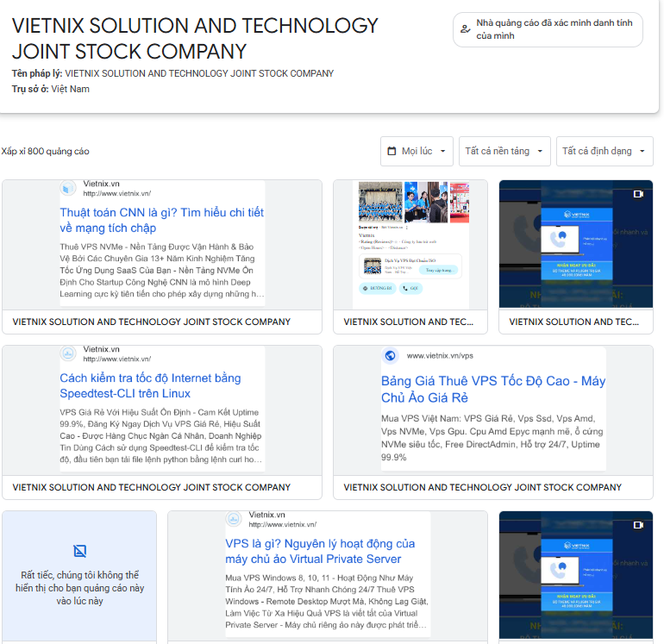Click the video camera icon on the bottom-right ad

[x=638, y=525]
